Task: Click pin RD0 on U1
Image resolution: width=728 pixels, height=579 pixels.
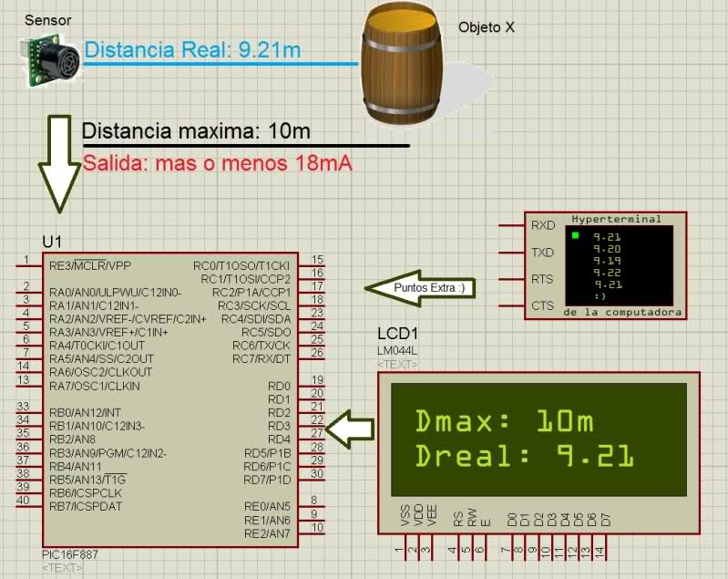Action: click(279, 387)
